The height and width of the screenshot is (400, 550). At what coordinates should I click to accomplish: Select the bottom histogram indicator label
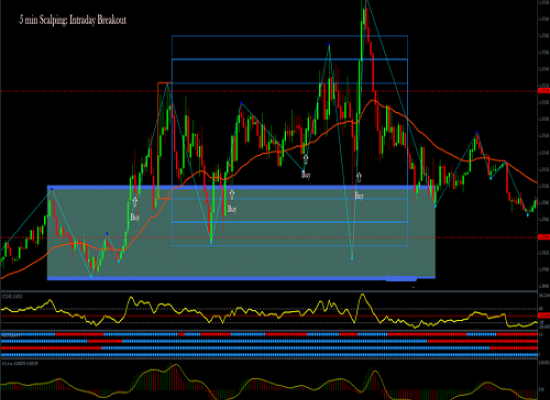[12, 364]
